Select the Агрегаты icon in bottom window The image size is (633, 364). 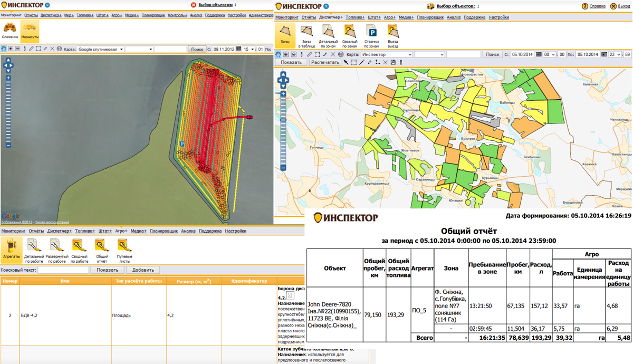11,250
